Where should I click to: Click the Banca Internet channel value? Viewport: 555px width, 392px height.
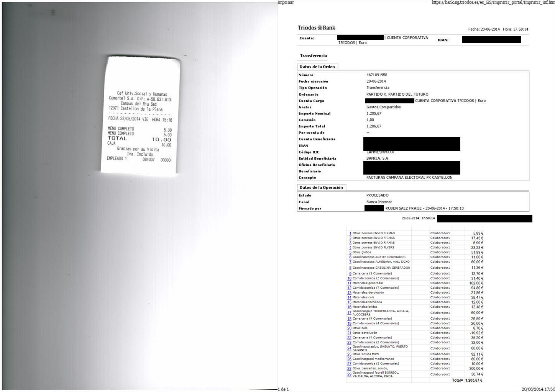[379, 202]
